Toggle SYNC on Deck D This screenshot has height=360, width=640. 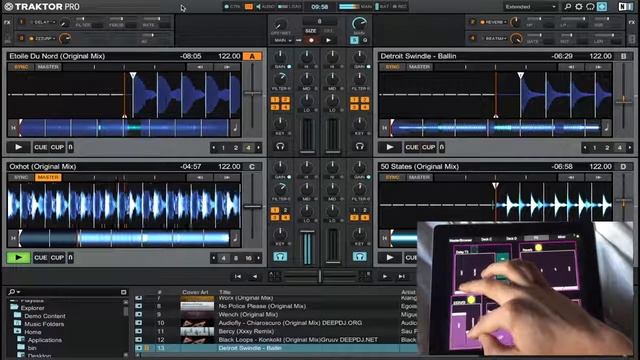click(x=393, y=178)
